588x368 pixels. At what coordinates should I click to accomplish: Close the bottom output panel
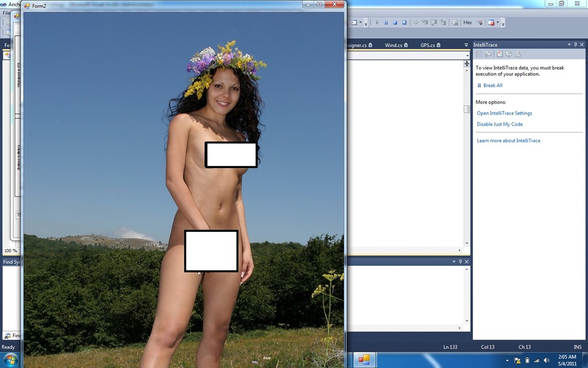466,262
